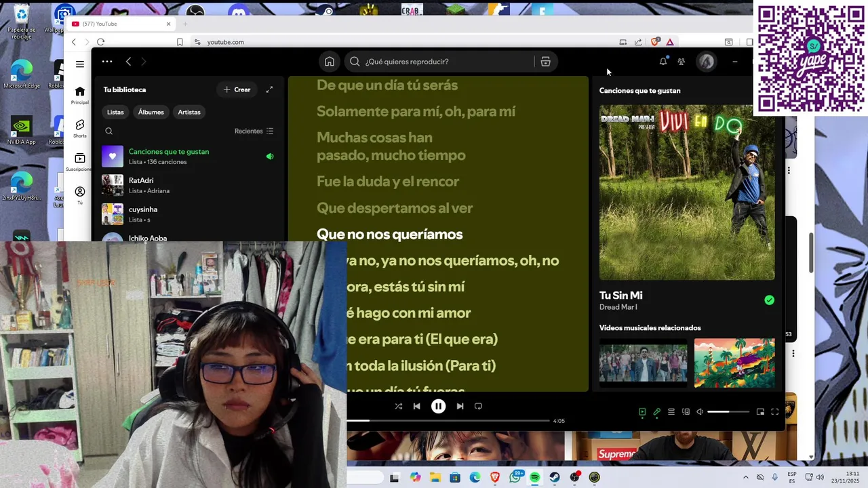
Task: Search within Tu biblioteca
Action: tap(108, 131)
